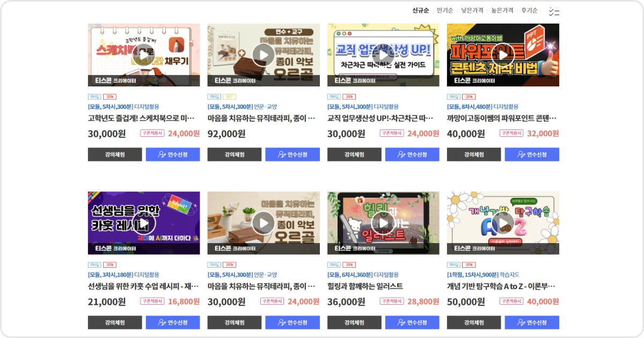Click 강의체험 for 개념 기반 탐구학습 course

(474, 322)
